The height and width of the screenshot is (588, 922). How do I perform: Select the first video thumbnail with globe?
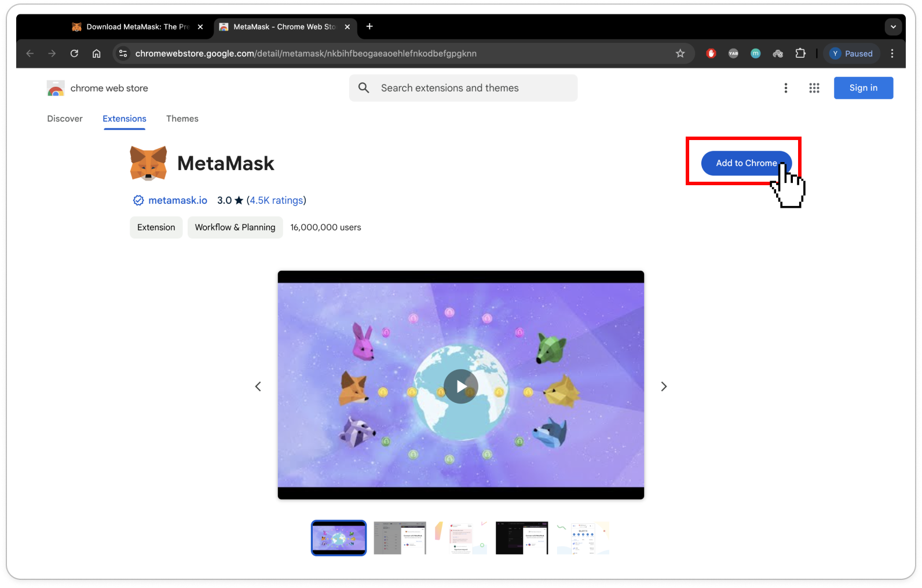[339, 538]
